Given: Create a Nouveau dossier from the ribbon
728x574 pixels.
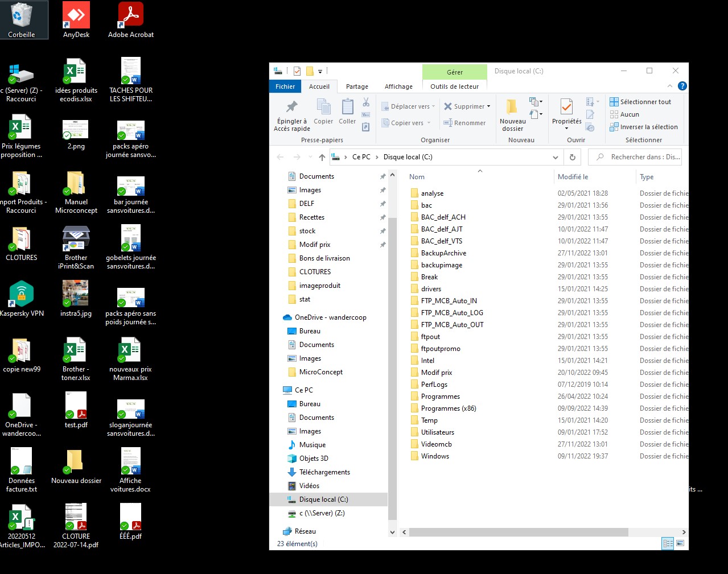Looking at the screenshot, I should tap(513, 115).
